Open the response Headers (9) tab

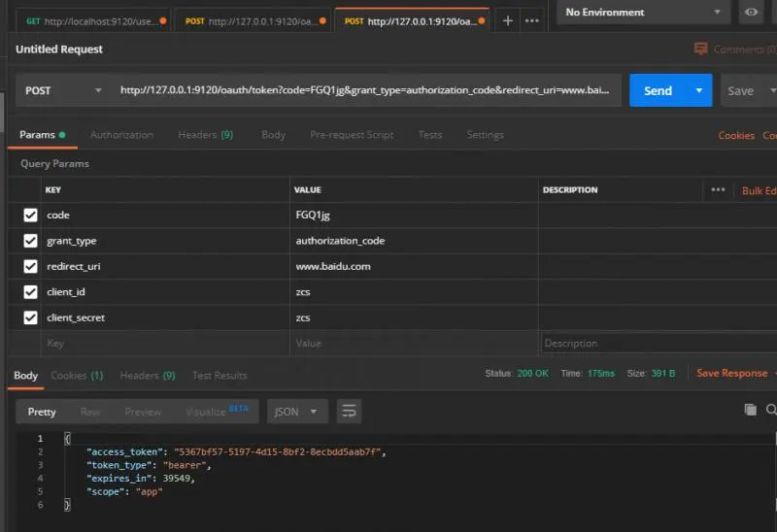(148, 376)
